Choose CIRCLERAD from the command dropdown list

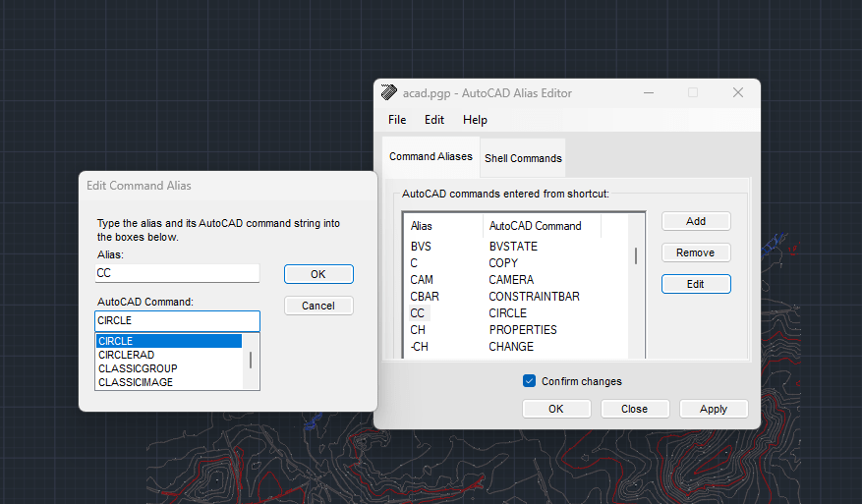pos(126,355)
